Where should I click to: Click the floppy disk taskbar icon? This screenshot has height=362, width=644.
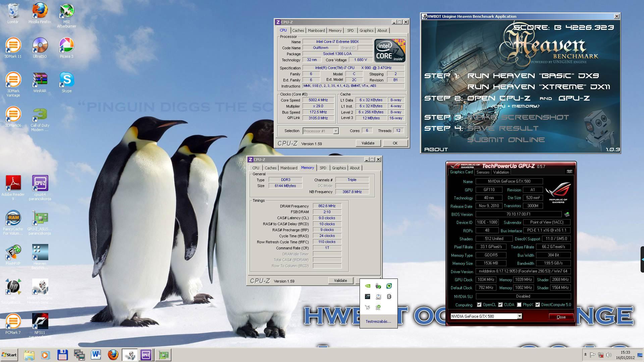(62, 355)
